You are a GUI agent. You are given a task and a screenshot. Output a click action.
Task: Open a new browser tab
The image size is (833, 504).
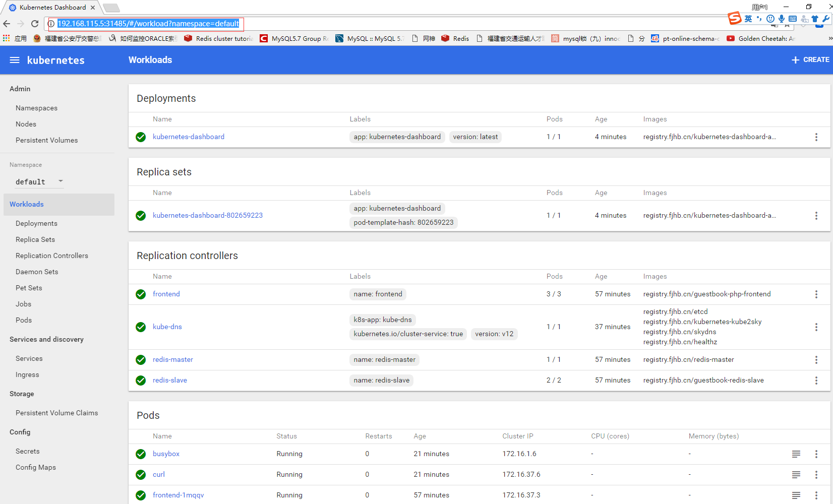111,8
